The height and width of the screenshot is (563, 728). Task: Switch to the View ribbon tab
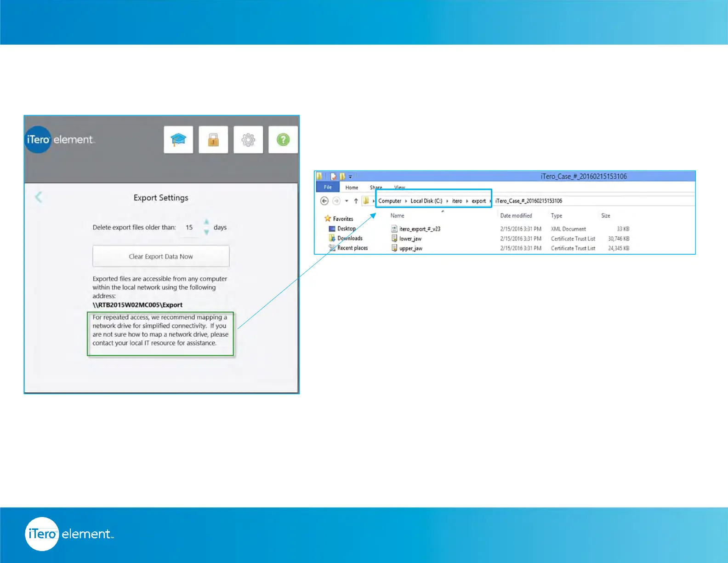tap(400, 188)
